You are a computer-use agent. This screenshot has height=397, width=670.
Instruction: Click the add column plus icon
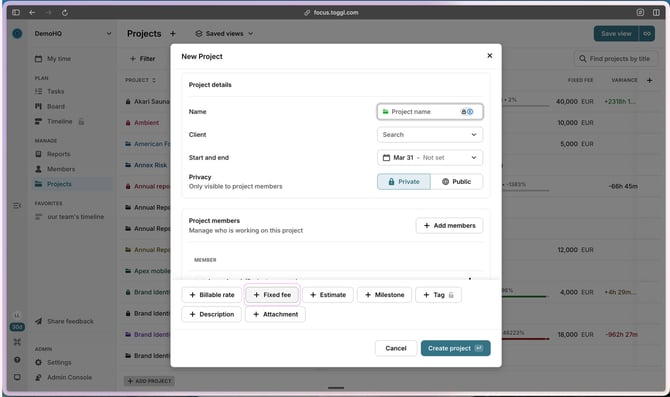point(649,80)
